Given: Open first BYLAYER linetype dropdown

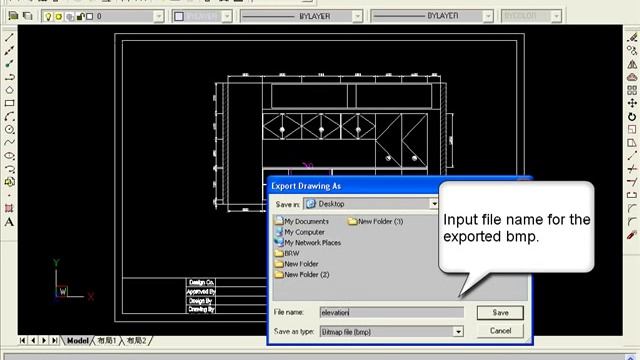Looking at the screenshot, I should click(357, 16).
